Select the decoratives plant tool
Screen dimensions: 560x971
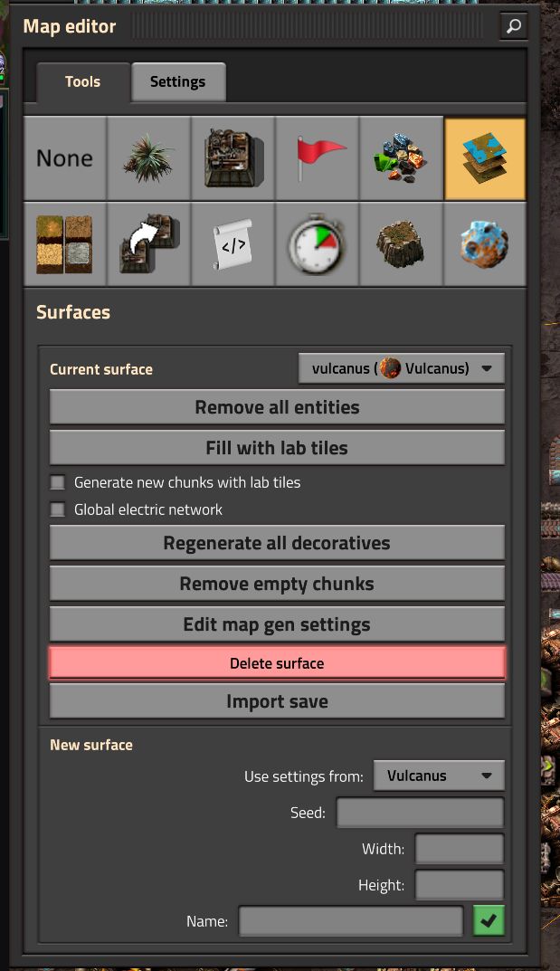tap(149, 158)
